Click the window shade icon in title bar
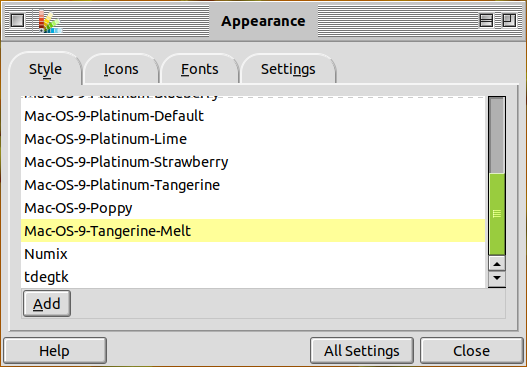The image size is (527, 367). (x=486, y=21)
